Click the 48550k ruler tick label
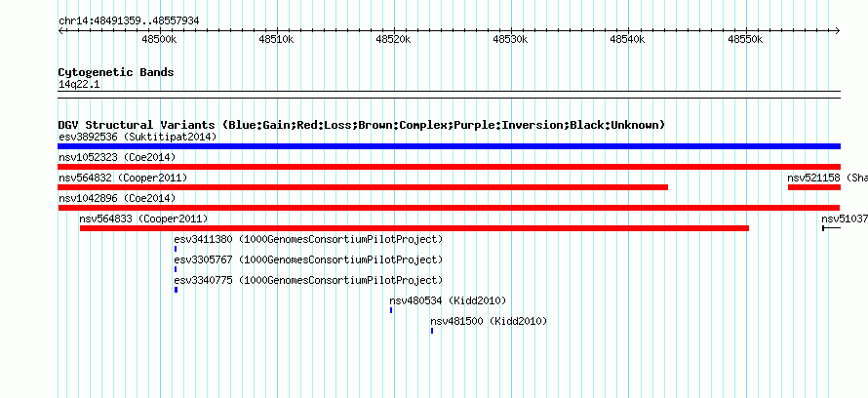 pyautogui.click(x=745, y=40)
